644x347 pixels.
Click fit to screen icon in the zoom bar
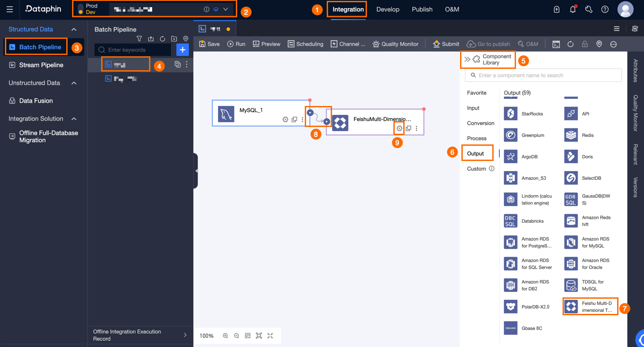coord(259,336)
